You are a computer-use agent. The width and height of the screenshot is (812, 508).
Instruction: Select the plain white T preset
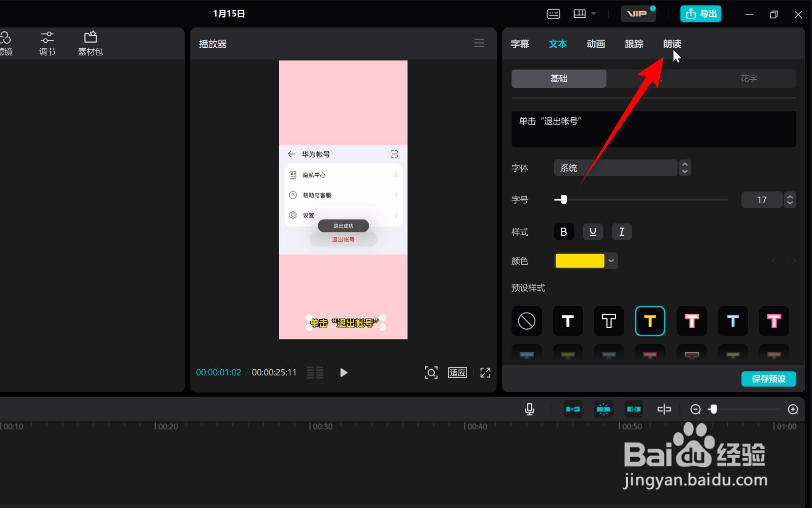pos(568,321)
